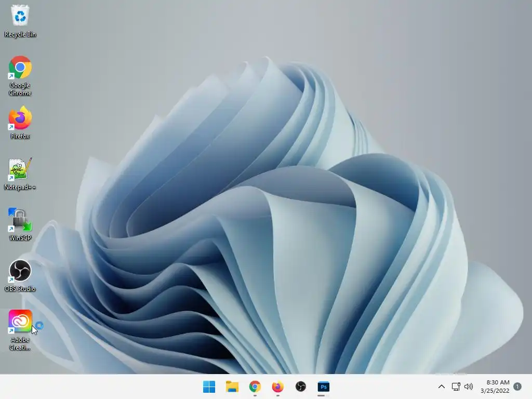Switch to Firefox in the taskbar
Image resolution: width=532 pixels, height=399 pixels.
point(277,387)
